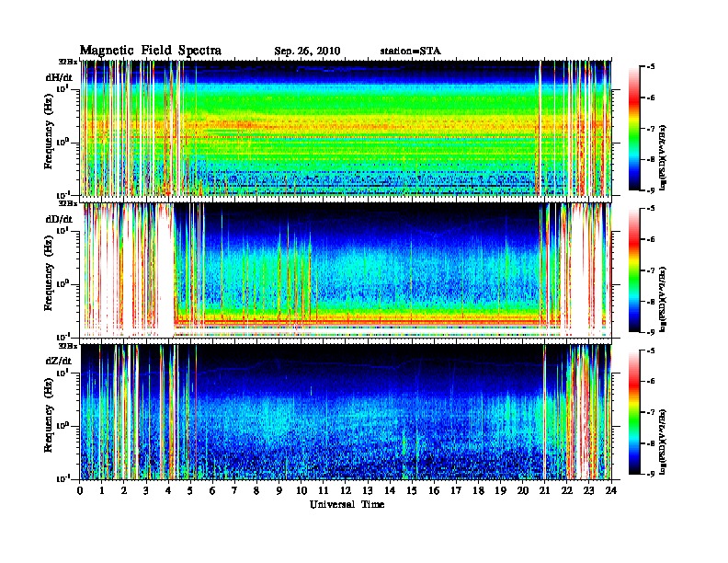Click the hour "2" tick label
The width and height of the screenshot is (728, 563).
(x=124, y=490)
